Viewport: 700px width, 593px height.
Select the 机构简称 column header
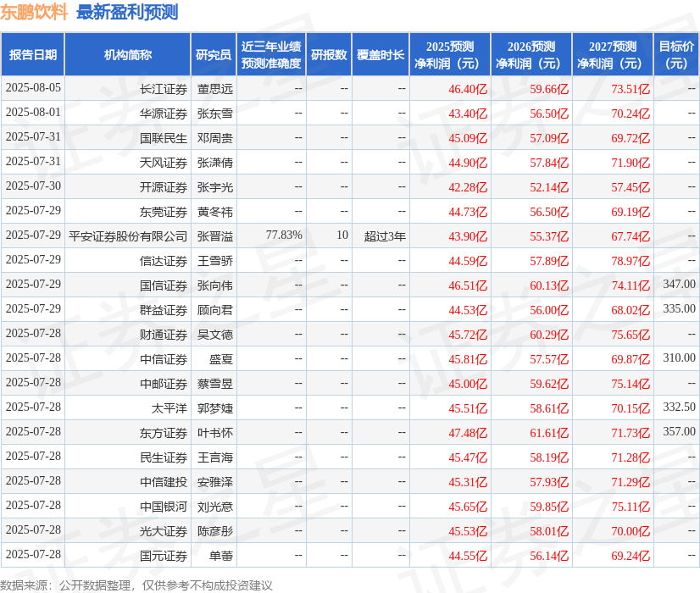pyautogui.click(x=128, y=54)
